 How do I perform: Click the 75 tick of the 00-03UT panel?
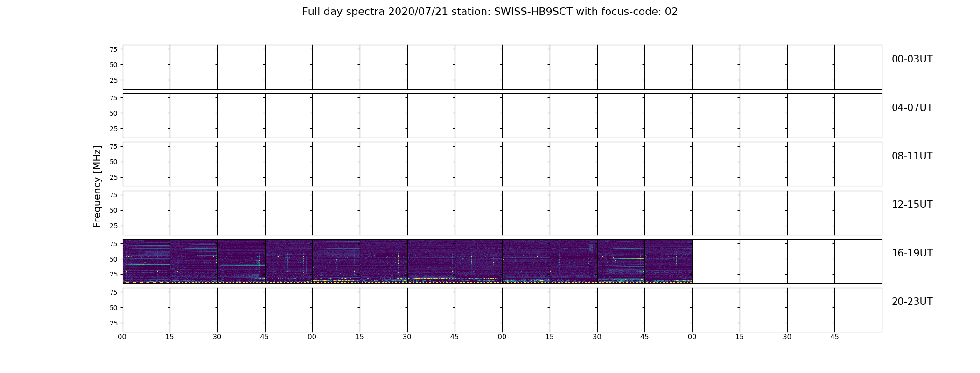click(113, 49)
